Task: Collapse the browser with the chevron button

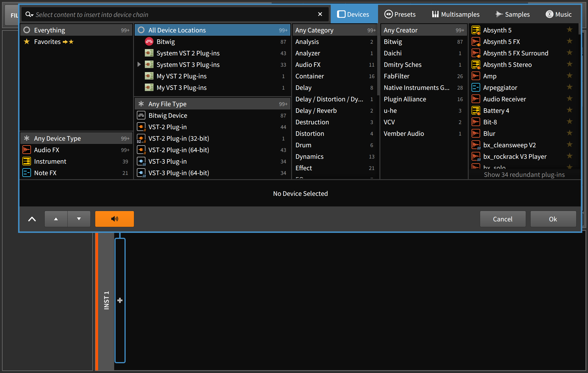Action: click(32, 219)
